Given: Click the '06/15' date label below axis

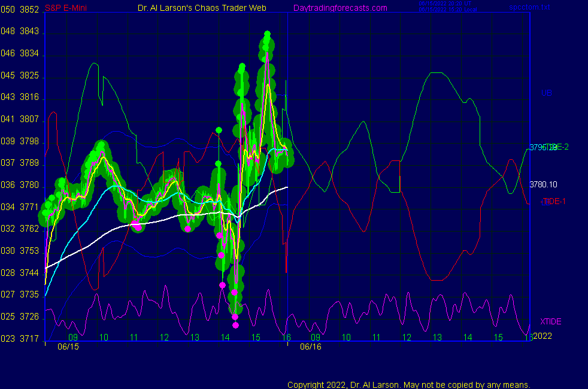Looking at the screenshot, I should pos(68,347).
